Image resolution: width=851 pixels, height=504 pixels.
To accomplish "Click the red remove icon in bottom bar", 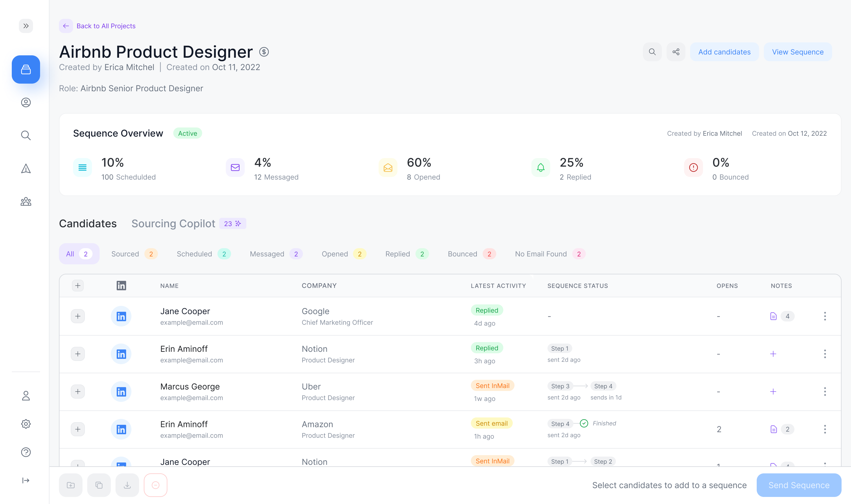I will [x=155, y=485].
